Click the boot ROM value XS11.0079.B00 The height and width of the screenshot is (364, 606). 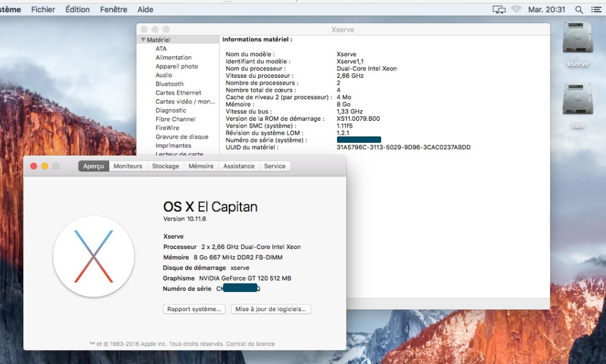[358, 119]
